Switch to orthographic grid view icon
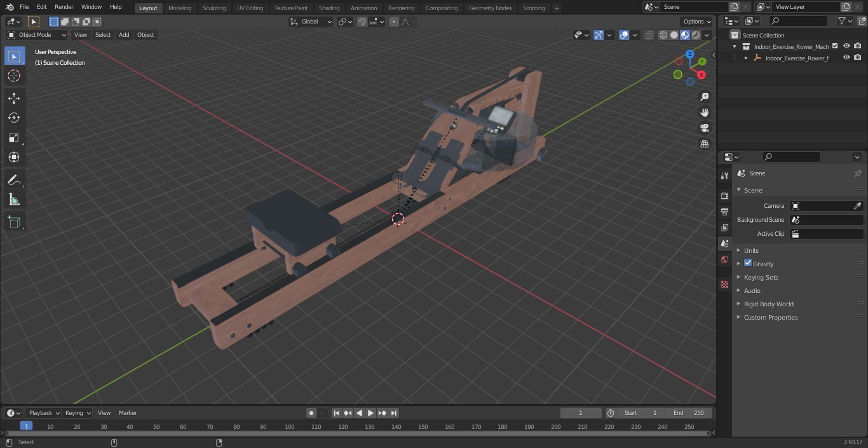The height and width of the screenshot is (448, 868). (x=704, y=144)
